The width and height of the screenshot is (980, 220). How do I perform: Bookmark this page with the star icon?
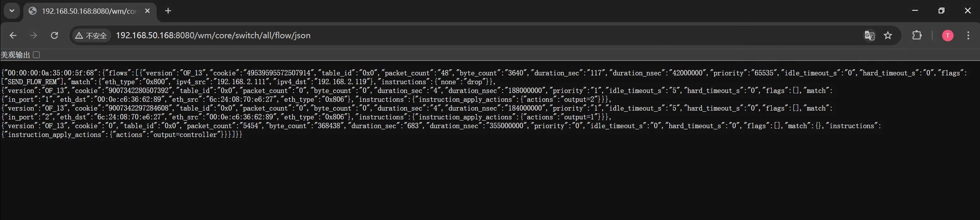tap(888, 36)
